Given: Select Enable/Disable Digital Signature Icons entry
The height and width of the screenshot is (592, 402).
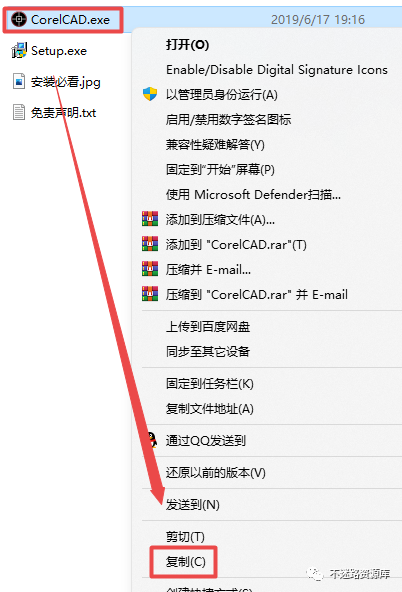Looking at the screenshot, I should tap(277, 70).
